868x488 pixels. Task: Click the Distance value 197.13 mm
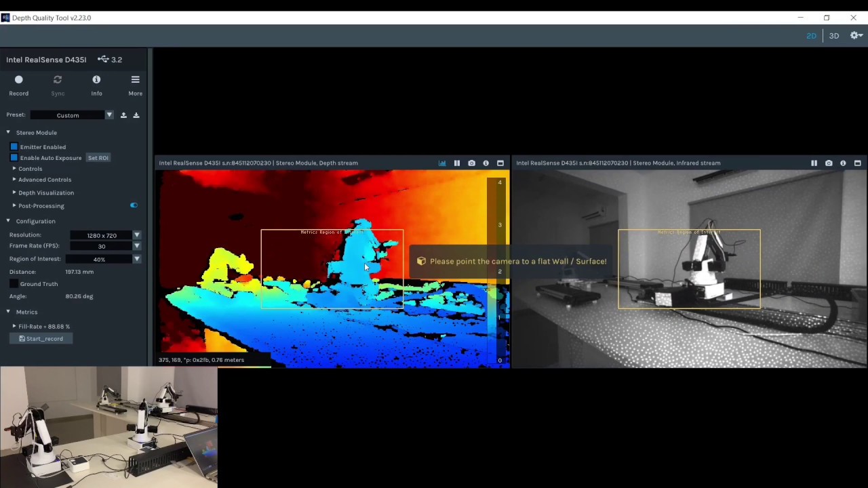[x=79, y=272]
